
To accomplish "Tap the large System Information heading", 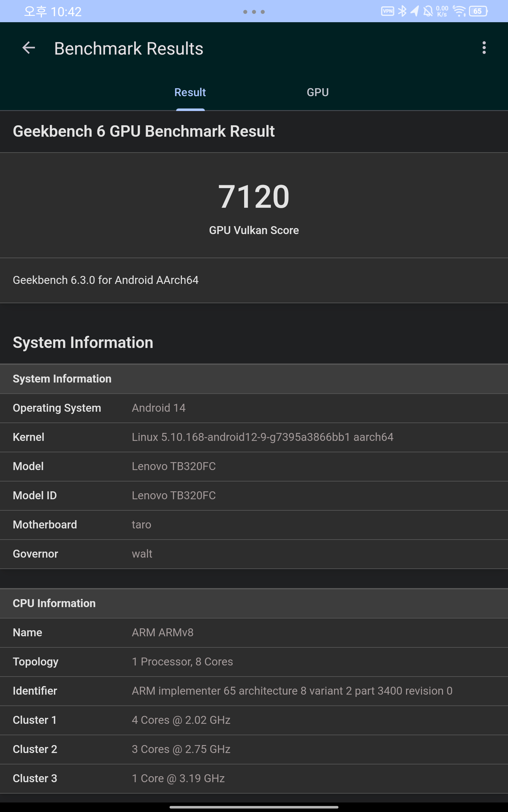I will 83,343.
